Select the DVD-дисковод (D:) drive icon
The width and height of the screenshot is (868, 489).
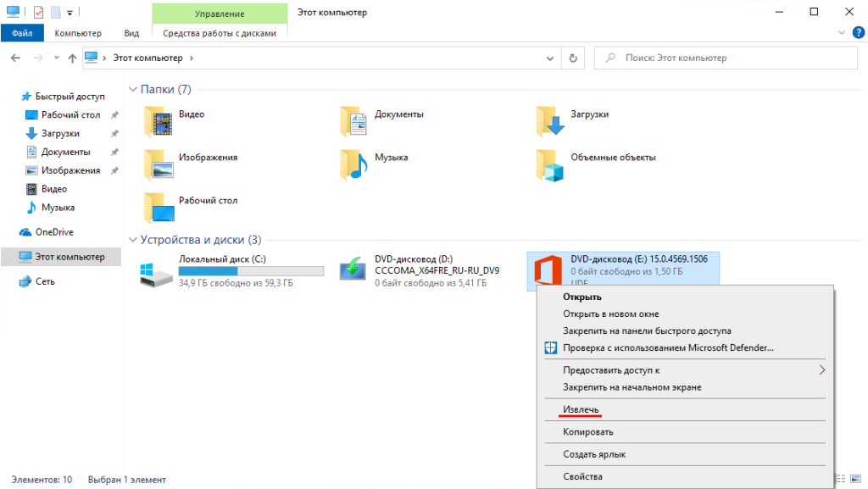pos(353,270)
